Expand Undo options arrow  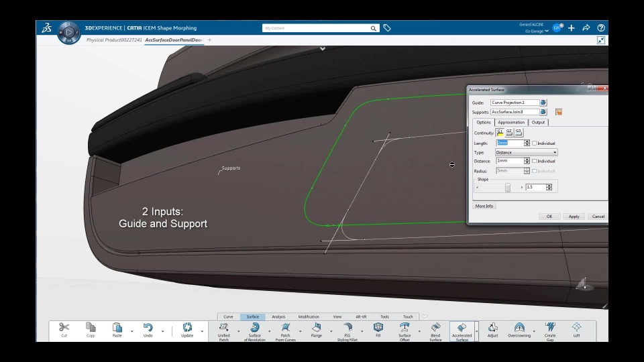point(162,330)
